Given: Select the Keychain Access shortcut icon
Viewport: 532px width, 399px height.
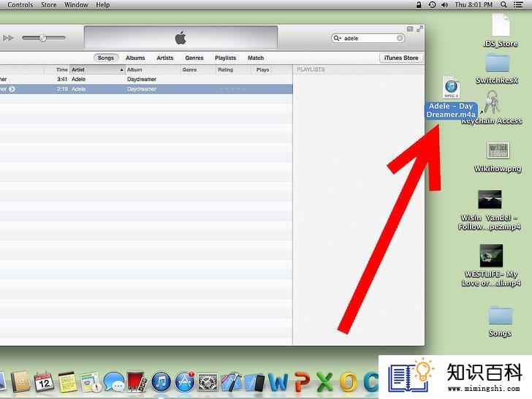Looking at the screenshot, I should pos(491,102).
